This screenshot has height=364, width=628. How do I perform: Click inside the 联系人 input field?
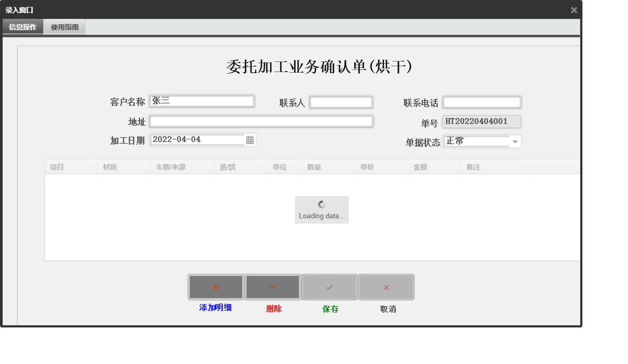(x=341, y=102)
